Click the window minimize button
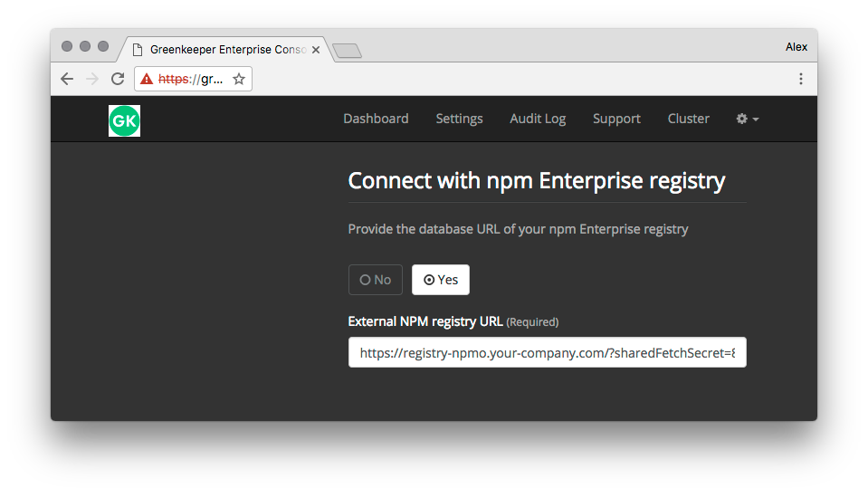 pos(85,46)
